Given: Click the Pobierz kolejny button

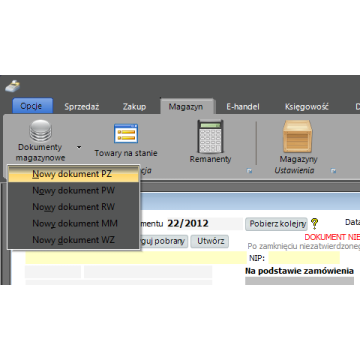Looking at the screenshot, I should [x=276, y=224].
